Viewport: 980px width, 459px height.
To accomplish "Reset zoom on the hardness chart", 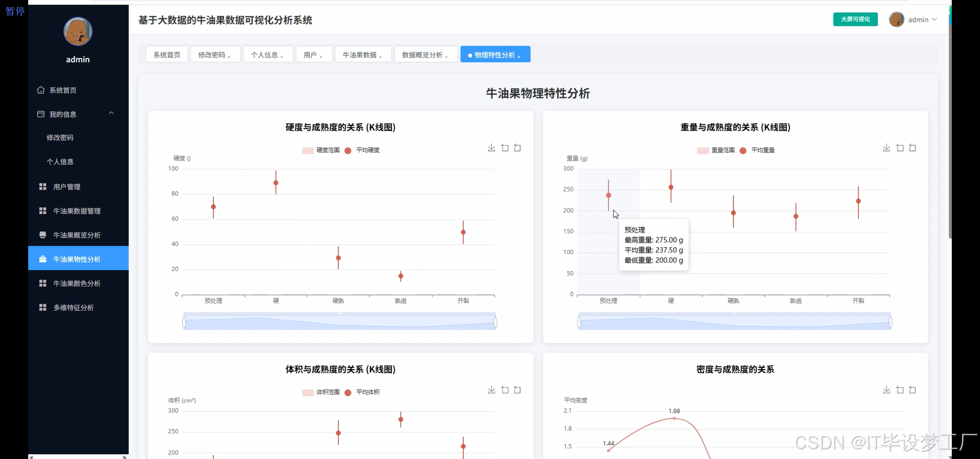I will [517, 148].
